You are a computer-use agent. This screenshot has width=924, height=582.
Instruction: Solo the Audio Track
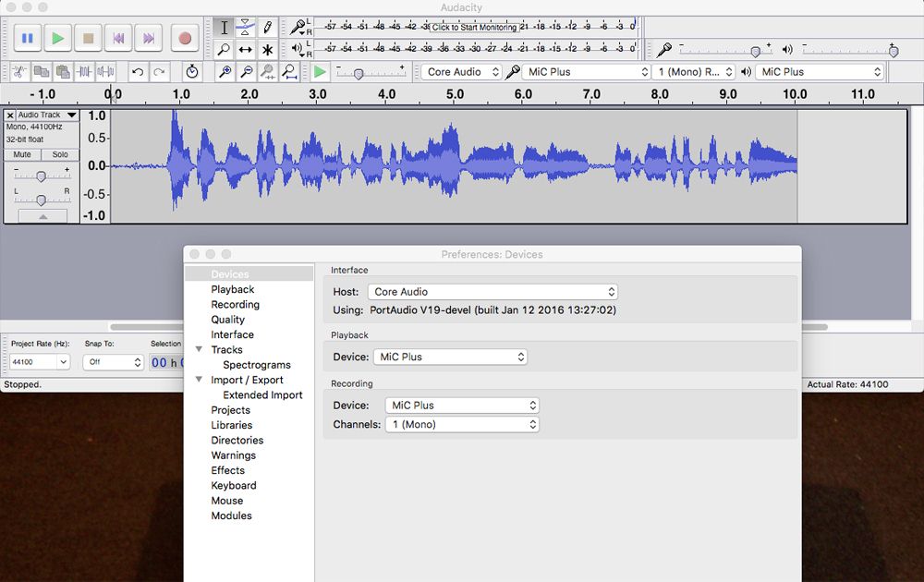(60, 154)
